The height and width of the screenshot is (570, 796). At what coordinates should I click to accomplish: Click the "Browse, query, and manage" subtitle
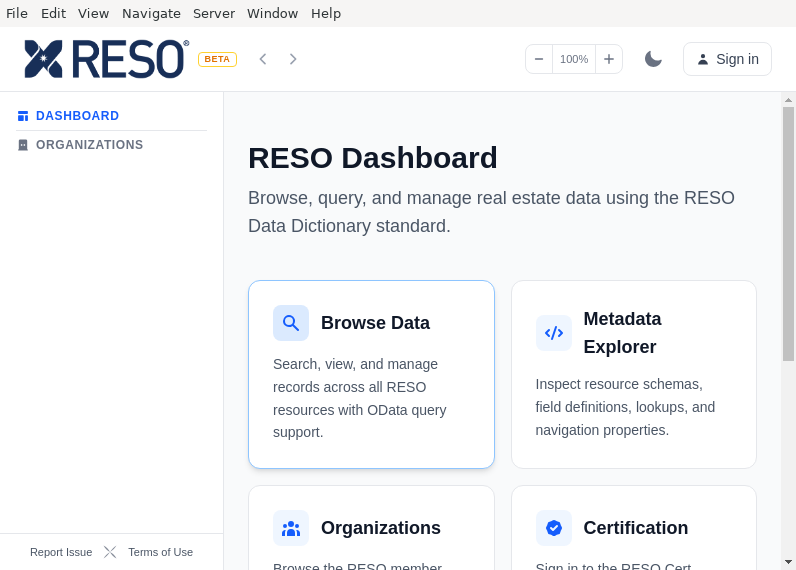click(491, 212)
